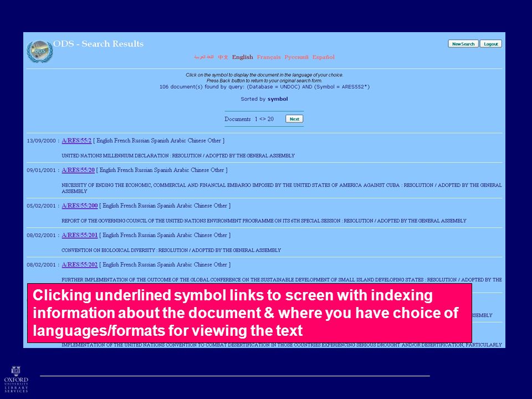The width and height of the screenshot is (532, 399).
Task: Open document symbol A/RES/55/201
Action: coord(80,235)
